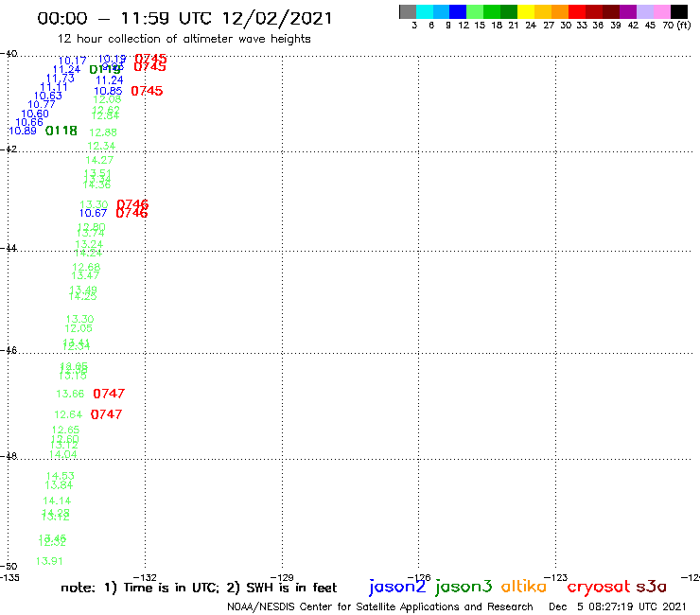Viewport: 700px width, 615px height.
Task: Select the altika satellite legend label
Action: 524,586
